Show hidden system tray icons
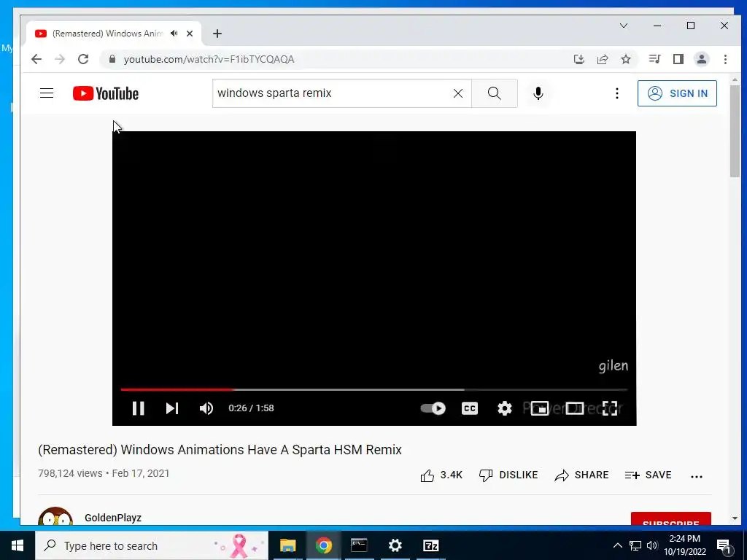747x560 pixels. pyautogui.click(x=617, y=545)
